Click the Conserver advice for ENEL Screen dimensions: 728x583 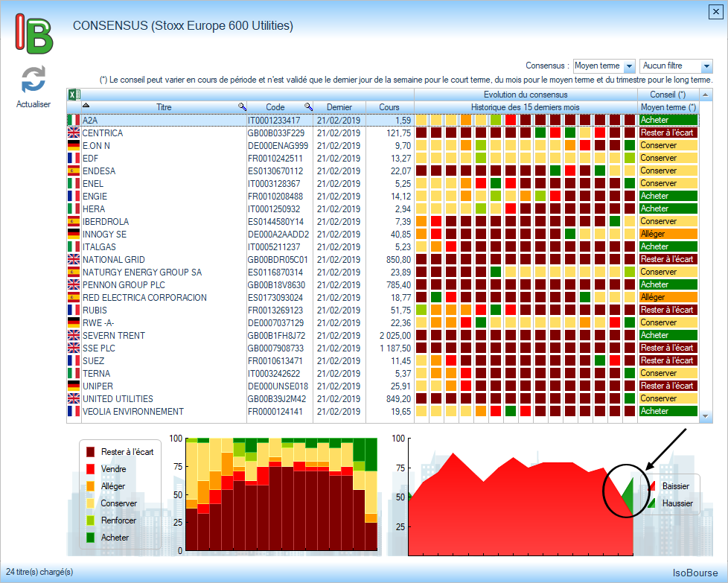pyautogui.click(x=668, y=183)
